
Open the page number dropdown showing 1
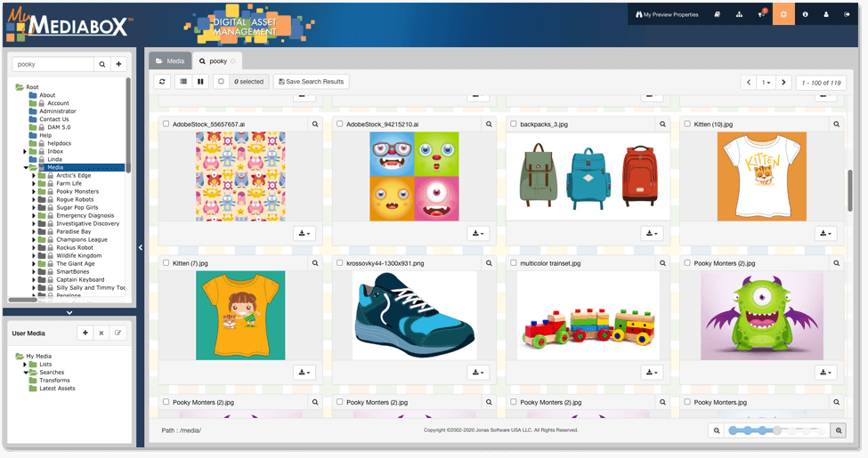(767, 83)
